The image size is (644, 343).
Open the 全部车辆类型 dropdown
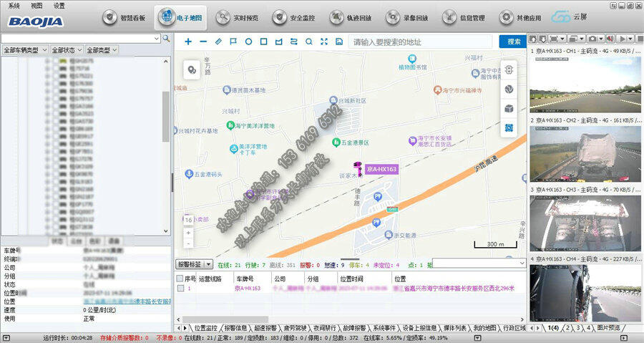(25, 50)
